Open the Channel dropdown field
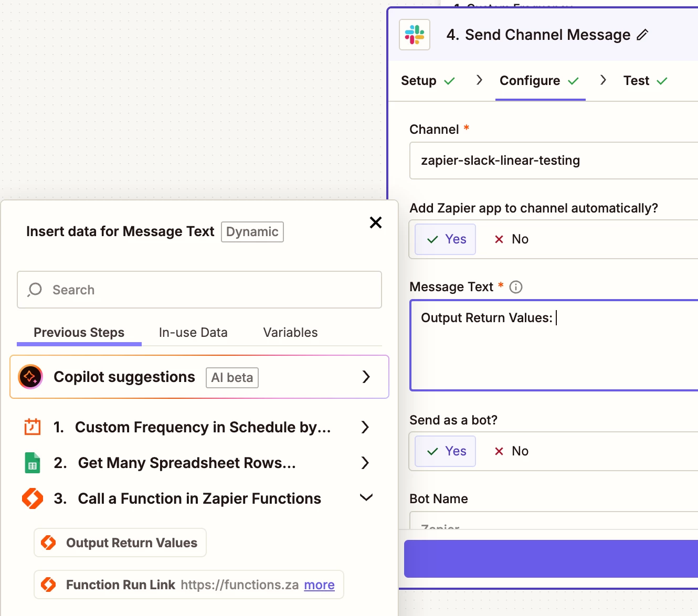 coord(554,161)
